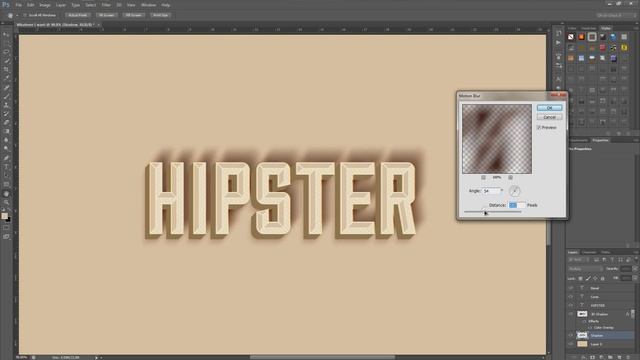Select the Brush tool
The height and width of the screenshot is (360, 640).
6,96
